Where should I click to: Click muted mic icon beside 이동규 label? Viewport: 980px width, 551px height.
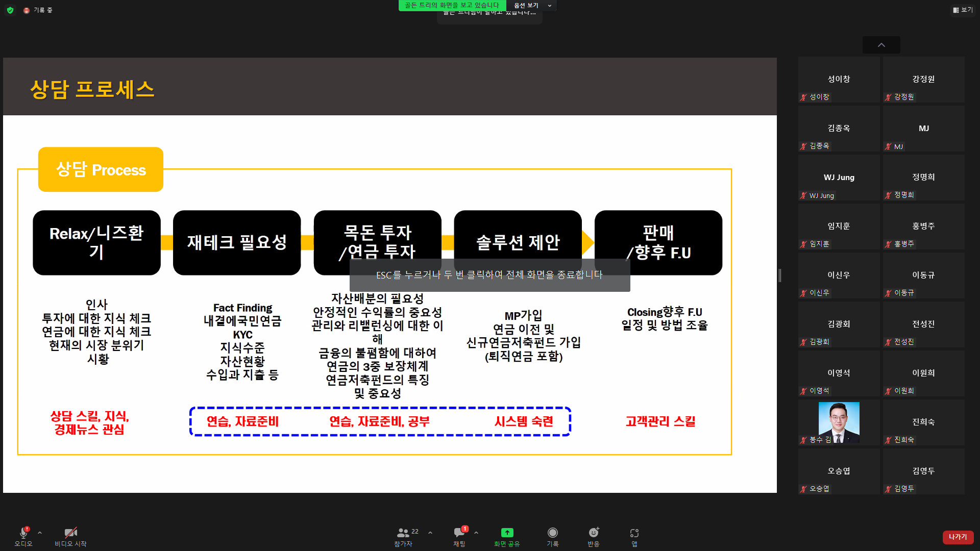tap(889, 293)
